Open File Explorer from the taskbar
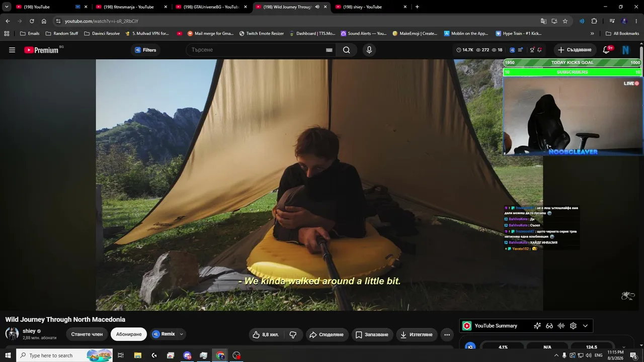644x362 pixels. [138, 355]
